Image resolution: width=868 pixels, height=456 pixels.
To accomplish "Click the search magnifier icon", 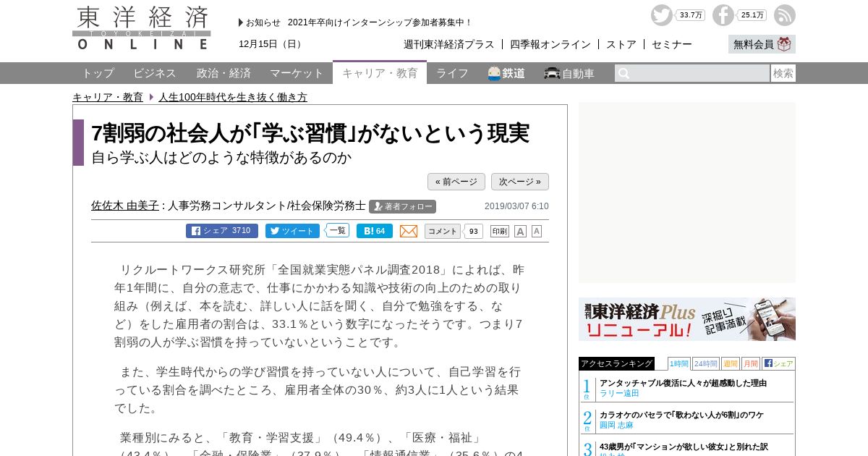I will [624, 73].
